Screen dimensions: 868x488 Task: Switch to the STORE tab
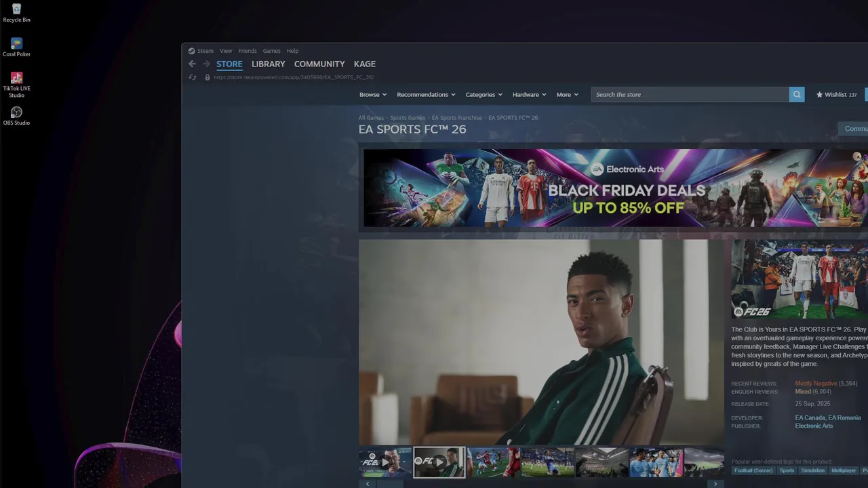tap(229, 64)
